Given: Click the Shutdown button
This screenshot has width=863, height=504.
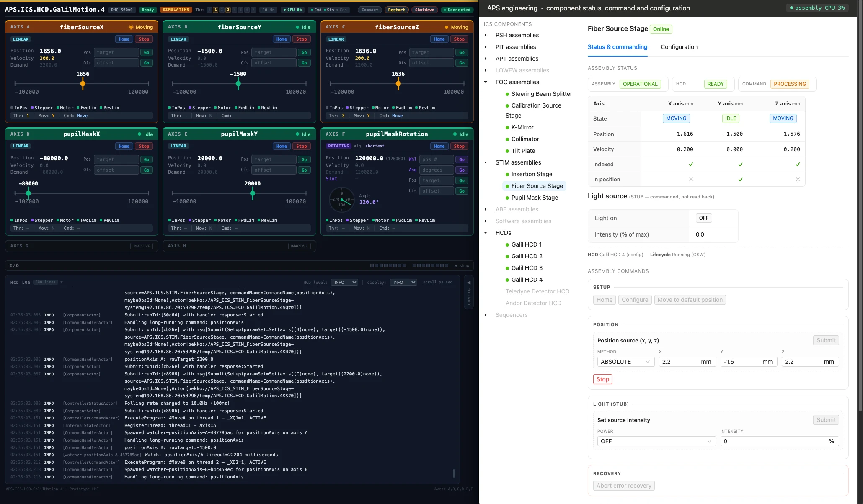Looking at the screenshot, I should coord(424,10).
